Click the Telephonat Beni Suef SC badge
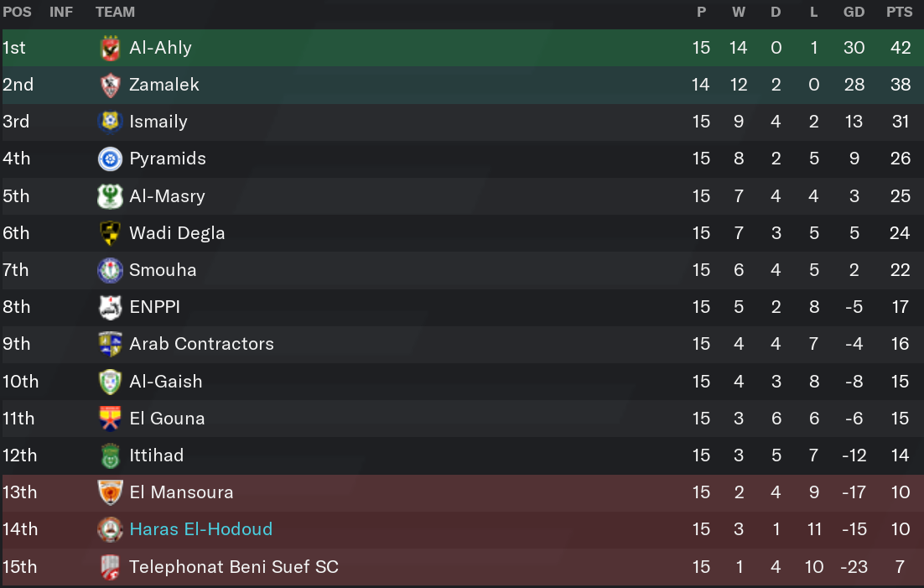This screenshot has height=588, width=924. (110, 567)
